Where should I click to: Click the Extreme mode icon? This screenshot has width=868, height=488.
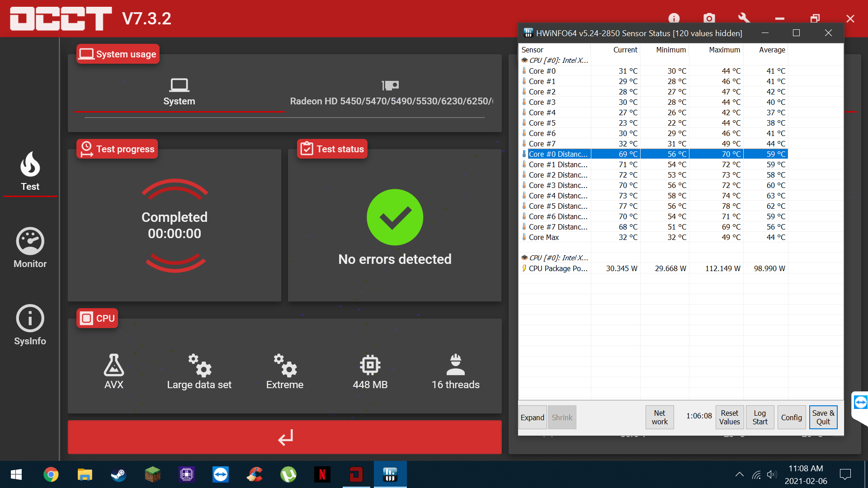pos(285,366)
